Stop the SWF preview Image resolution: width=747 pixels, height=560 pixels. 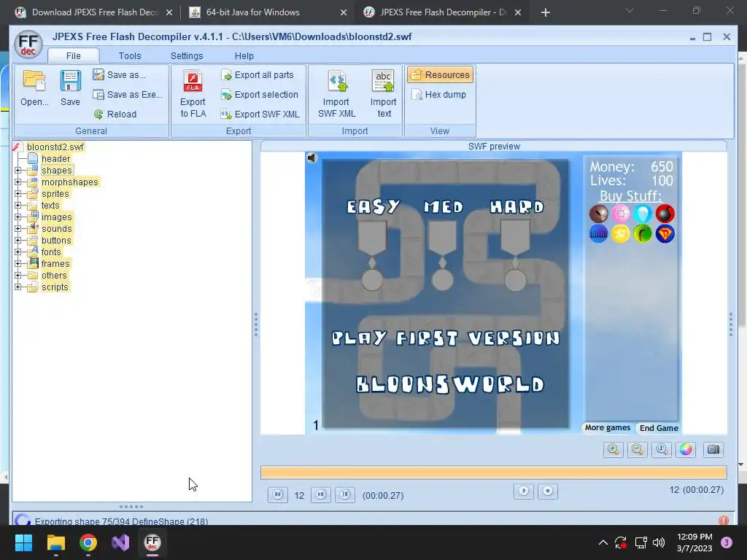548,491
